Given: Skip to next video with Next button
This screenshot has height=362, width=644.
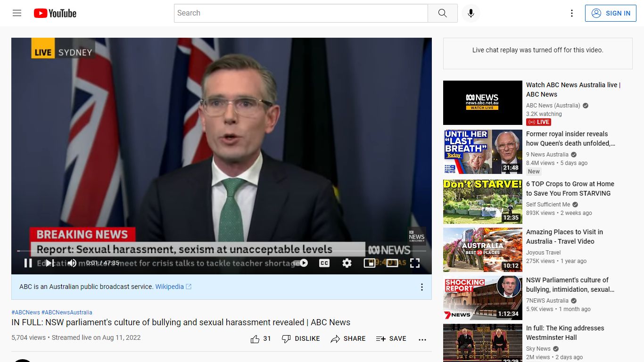Looking at the screenshot, I should 50,263.
